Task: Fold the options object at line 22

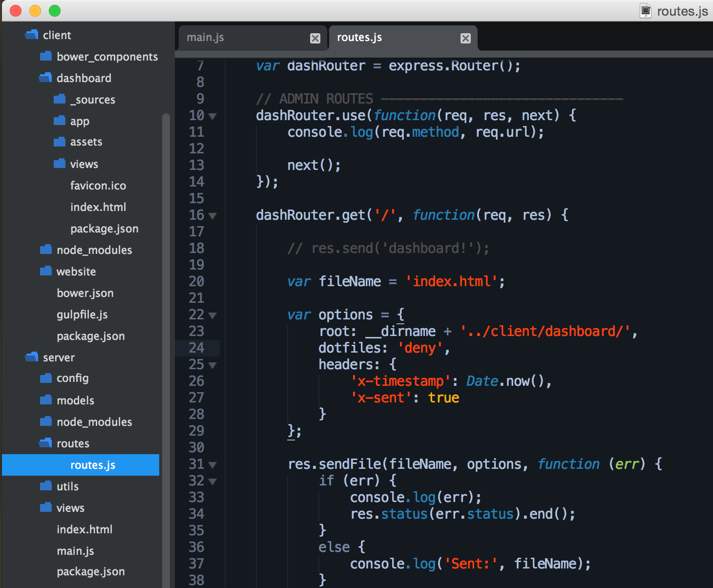Action: [x=212, y=315]
